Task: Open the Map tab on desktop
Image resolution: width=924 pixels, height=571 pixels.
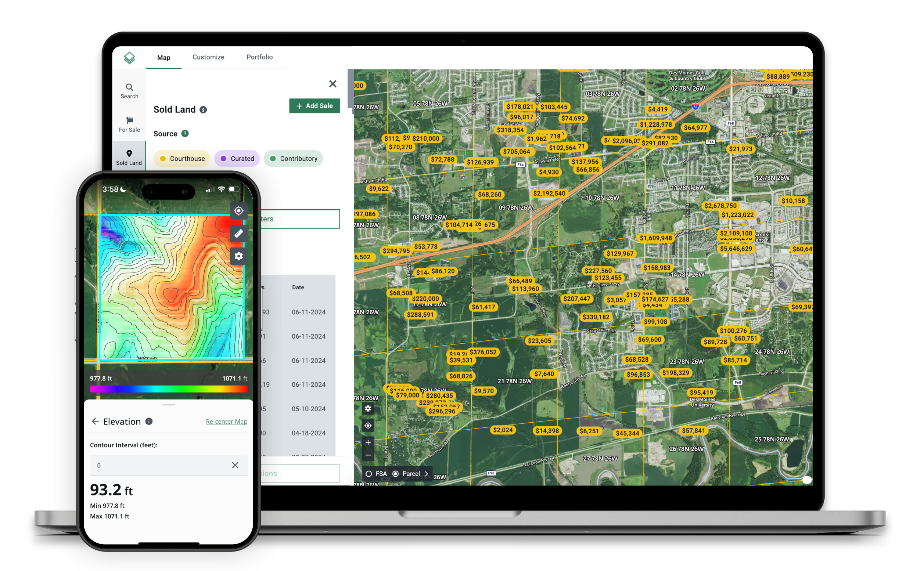Action: pos(162,57)
